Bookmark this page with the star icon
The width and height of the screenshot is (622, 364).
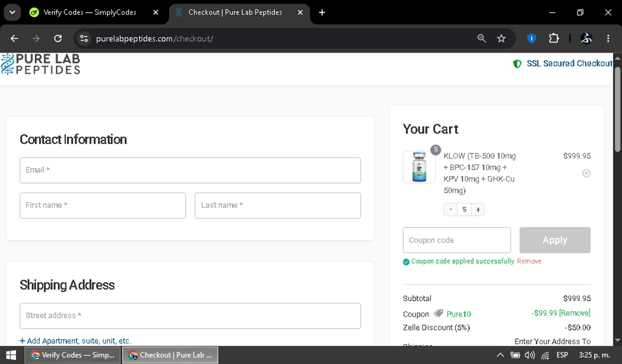501,39
